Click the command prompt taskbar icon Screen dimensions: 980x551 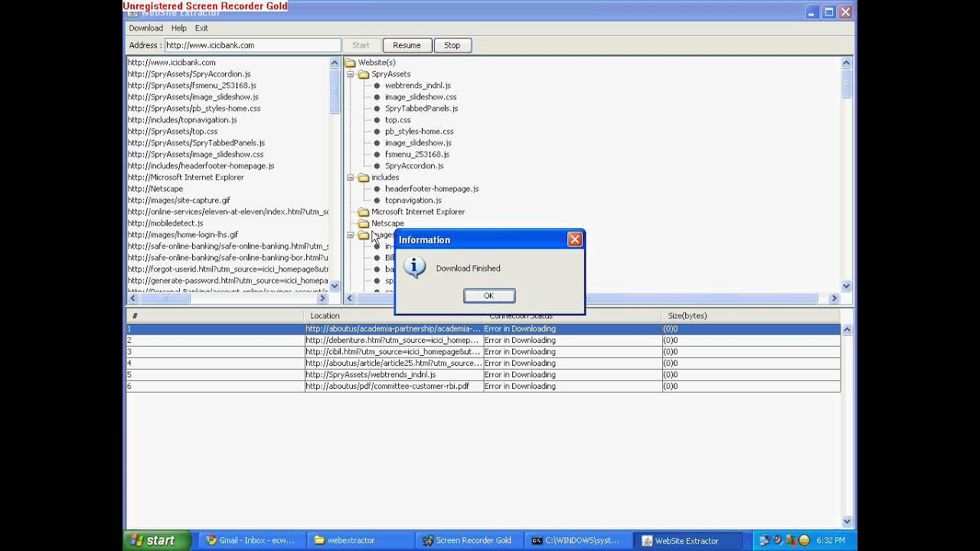point(537,540)
